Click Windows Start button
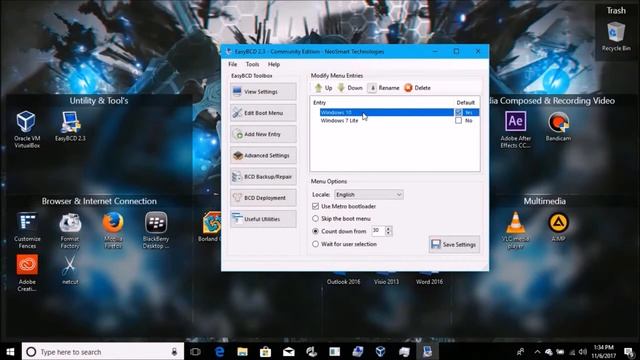 pos(10,351)
